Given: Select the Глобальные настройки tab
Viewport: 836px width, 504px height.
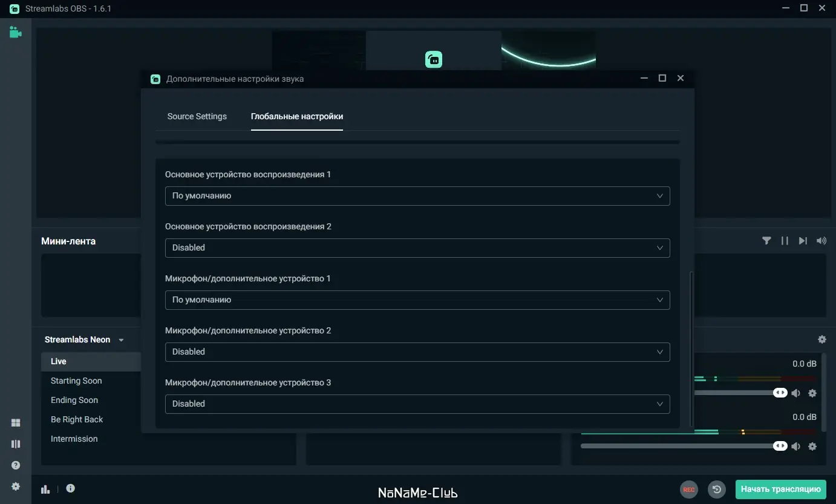Looking at the screenshot, I should point(297,116).
